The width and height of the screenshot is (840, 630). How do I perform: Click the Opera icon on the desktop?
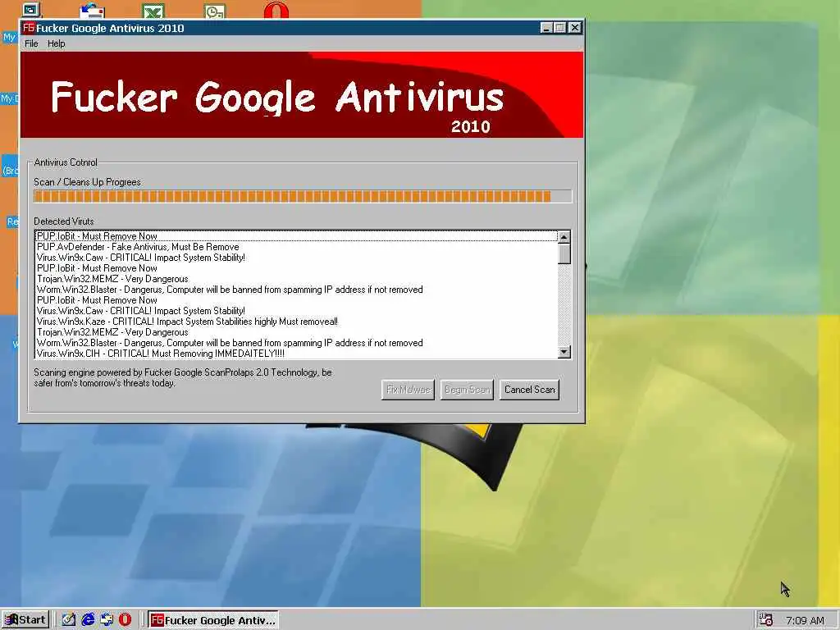[x=276, y=10]
